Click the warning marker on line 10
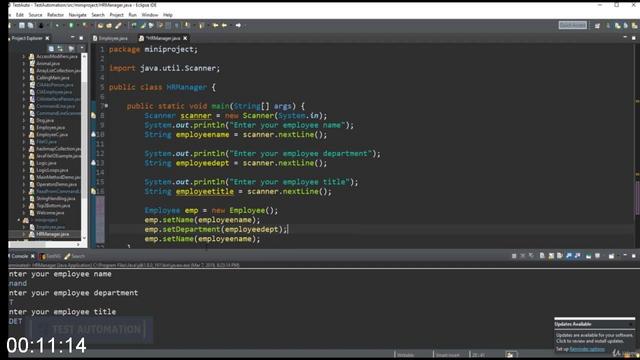The image size is (640, 360). coord(93,134)
